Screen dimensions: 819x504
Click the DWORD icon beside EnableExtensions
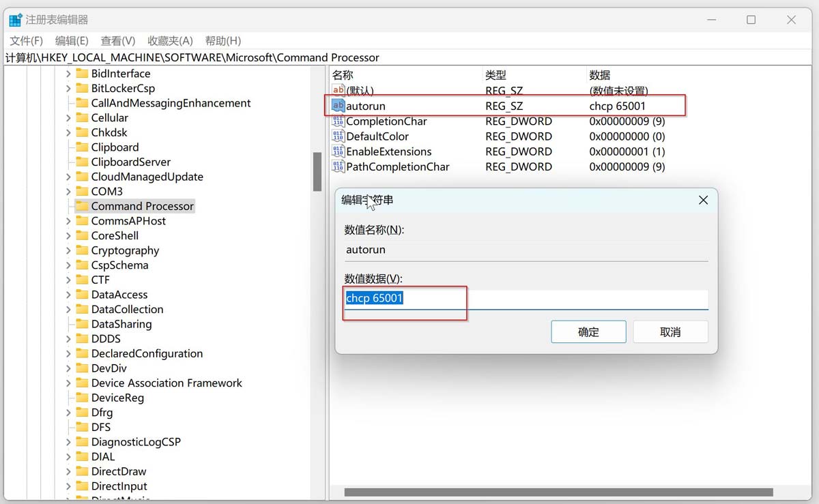[338, 151]
